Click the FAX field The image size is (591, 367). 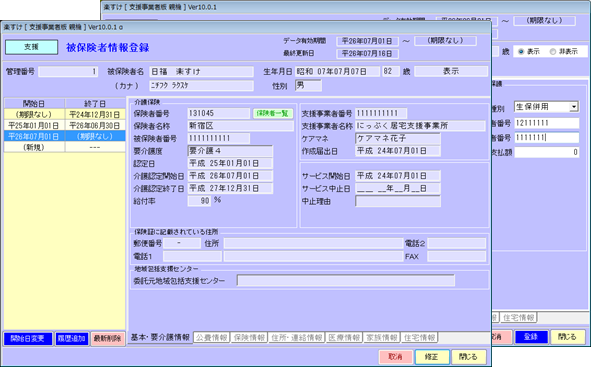click(x=456, y=257)
